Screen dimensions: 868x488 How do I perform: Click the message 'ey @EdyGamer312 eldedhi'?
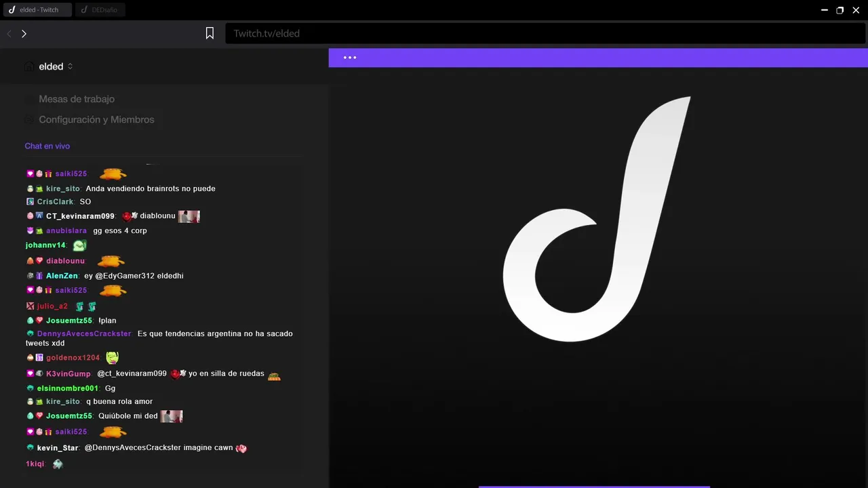point(134,277)
